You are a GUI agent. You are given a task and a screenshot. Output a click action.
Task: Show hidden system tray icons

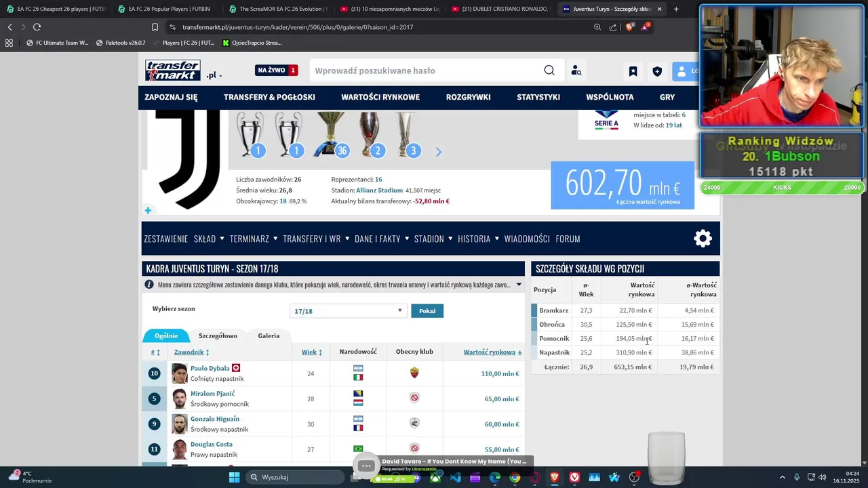tap(782, 477)
